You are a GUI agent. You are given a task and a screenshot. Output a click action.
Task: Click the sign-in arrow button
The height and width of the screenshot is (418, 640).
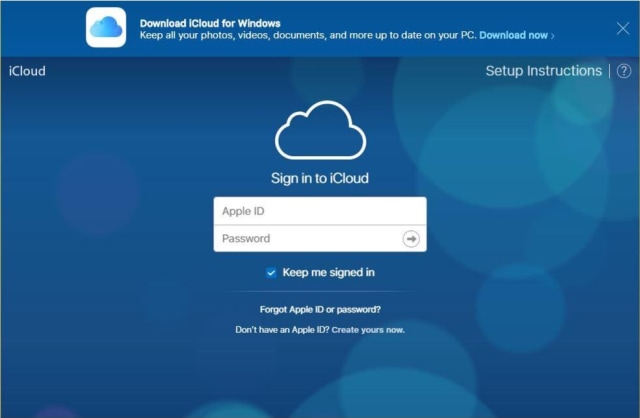pos(411,239)
